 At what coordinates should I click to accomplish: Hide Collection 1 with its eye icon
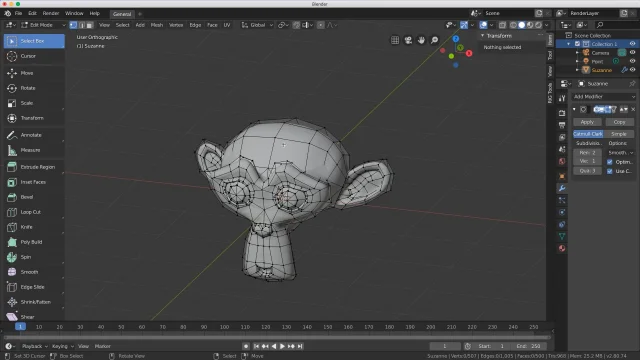click(632, 44)
